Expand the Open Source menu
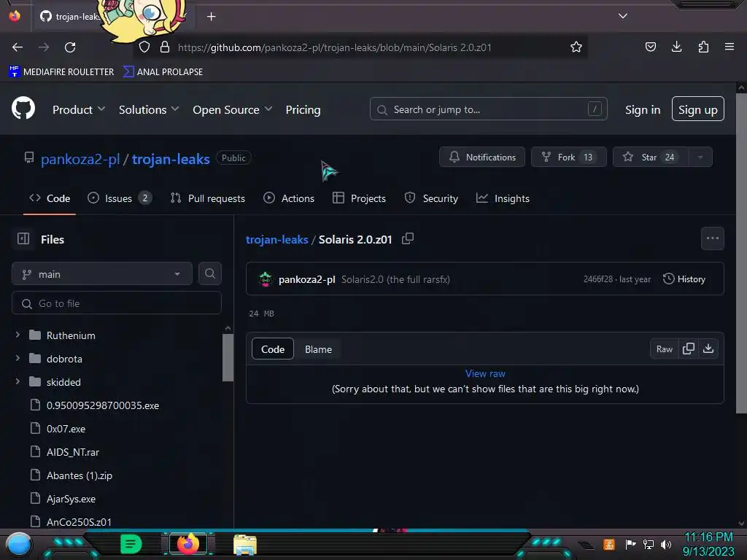This screenshot has width=747, height=560. click(x=233, y=109)
